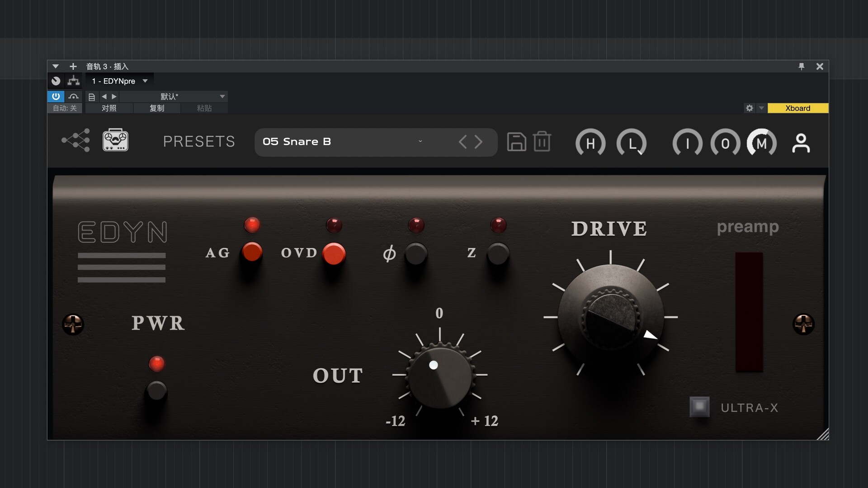Click the routing sidechain icon
The image size is (868, 488).
(73, 81)
